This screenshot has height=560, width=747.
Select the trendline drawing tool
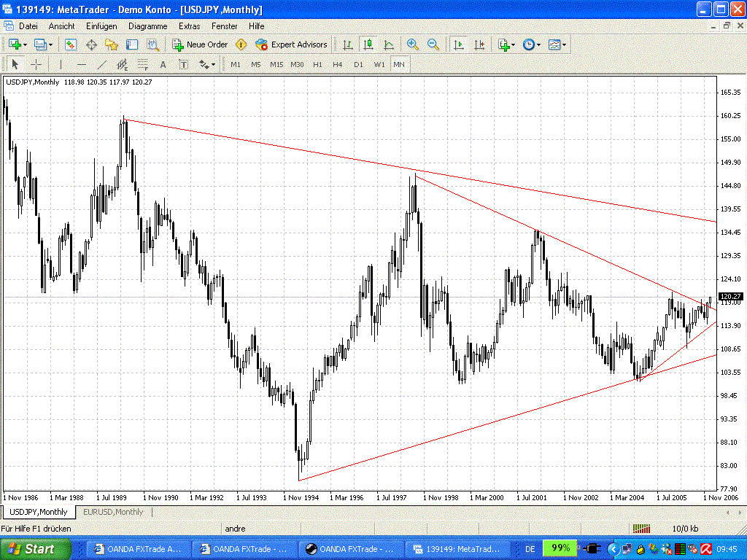pyautogui.click(x=102, y=64)
